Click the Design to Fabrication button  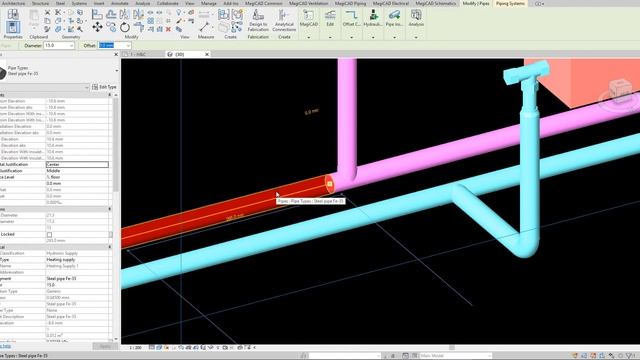pyautogui.click(x=258, y=21)
